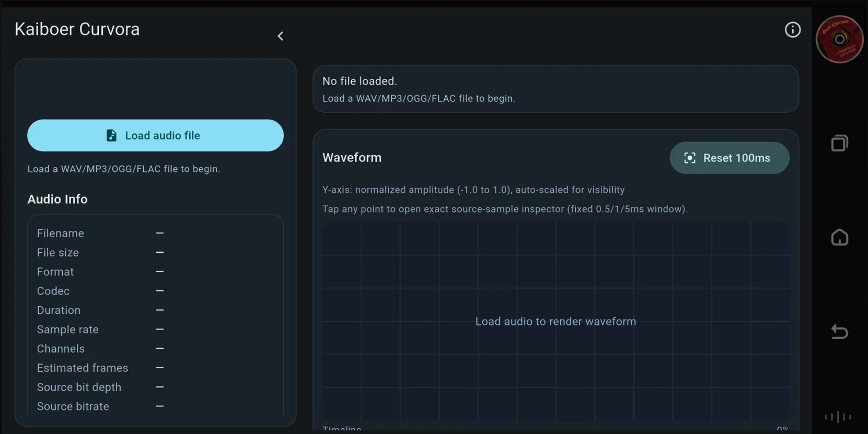Click the Load audio file button
This screenshot has height=434, width=868.
point(155,135)
